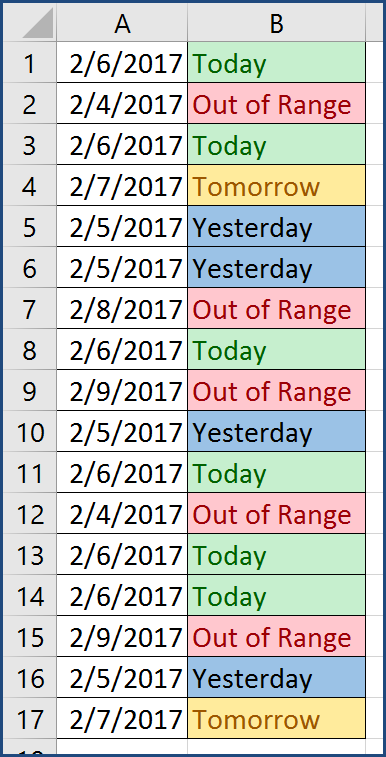Select row 1 header

click(29, 62)
